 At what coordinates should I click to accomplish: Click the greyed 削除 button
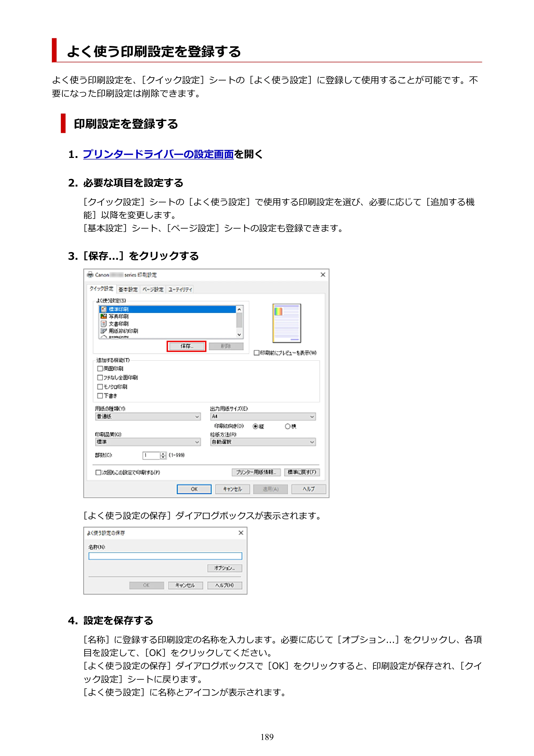click(226, 346)
